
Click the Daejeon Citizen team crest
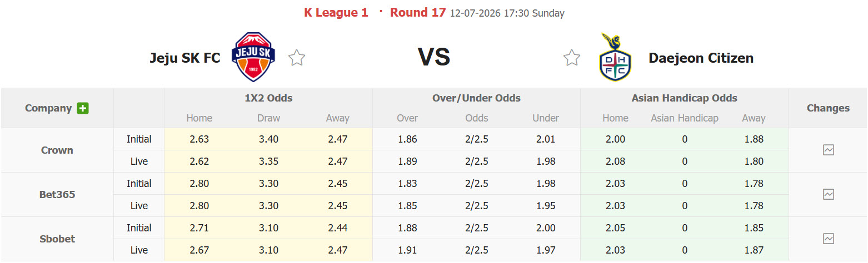click(615, 57)
